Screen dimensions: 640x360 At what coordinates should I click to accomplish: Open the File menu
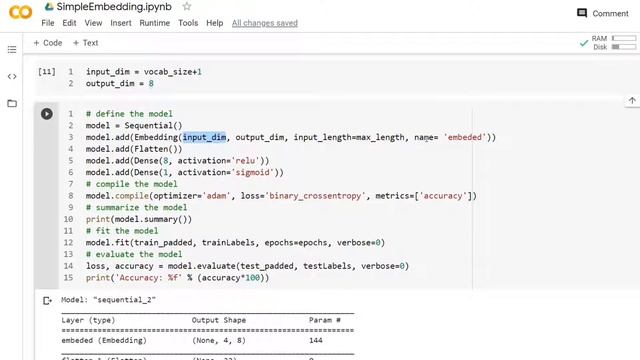tap(48, 23)
